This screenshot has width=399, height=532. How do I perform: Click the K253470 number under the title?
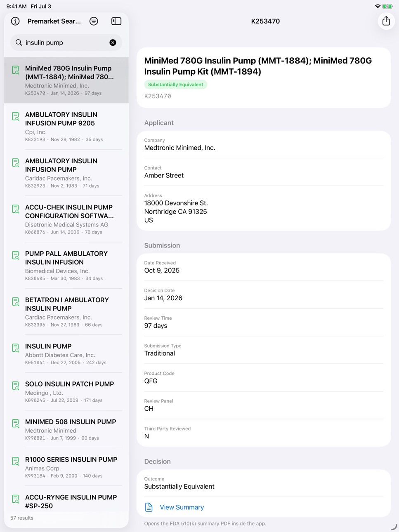tap(158, 96)
